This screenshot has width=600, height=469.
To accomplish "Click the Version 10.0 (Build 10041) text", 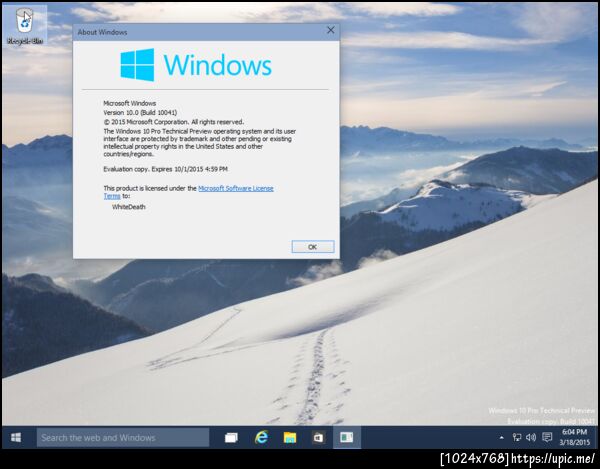I will (x=140, y=112).
